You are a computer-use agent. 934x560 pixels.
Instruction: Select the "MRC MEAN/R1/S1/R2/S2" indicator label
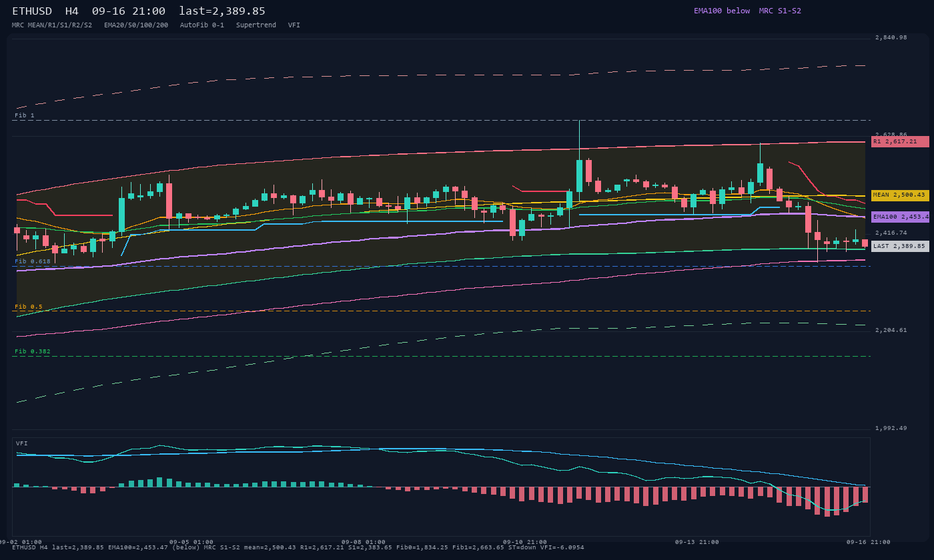52,25
